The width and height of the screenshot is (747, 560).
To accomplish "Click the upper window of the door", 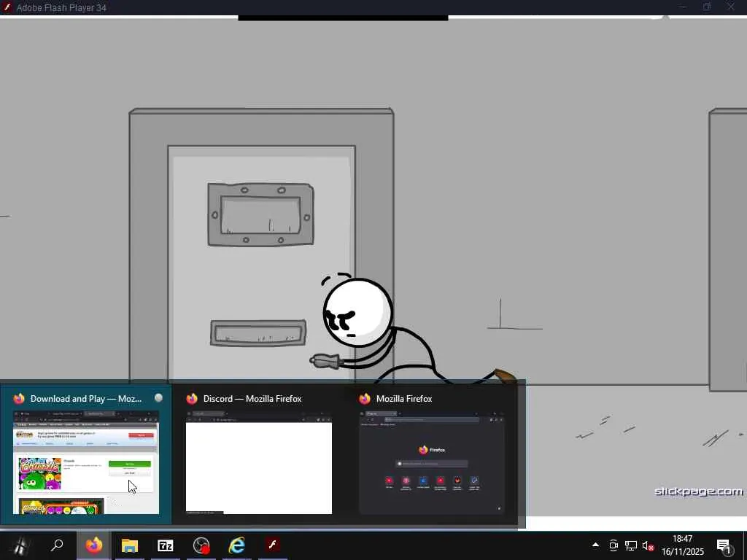I will (x=260, y=215).
